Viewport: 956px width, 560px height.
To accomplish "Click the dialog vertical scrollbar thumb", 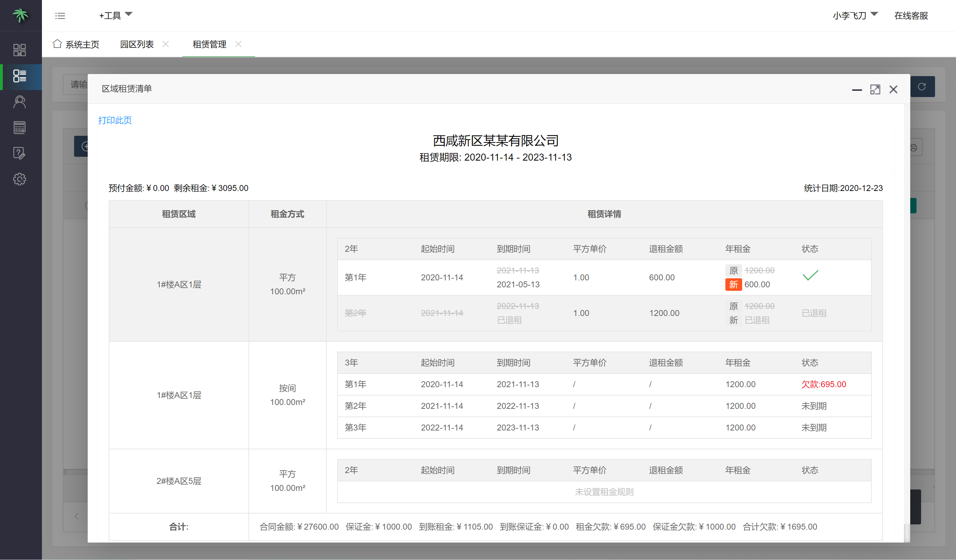I will (x=907, y=533).
